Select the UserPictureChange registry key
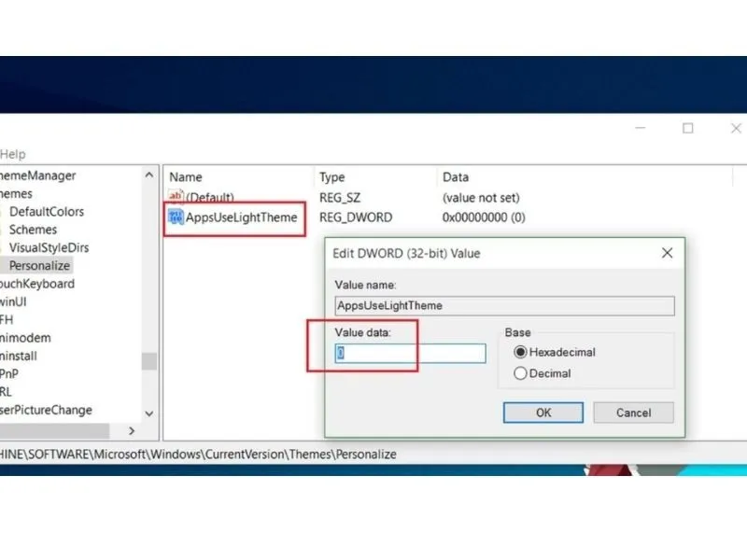The height and width of the screenshot is (560, 747). 46,410
